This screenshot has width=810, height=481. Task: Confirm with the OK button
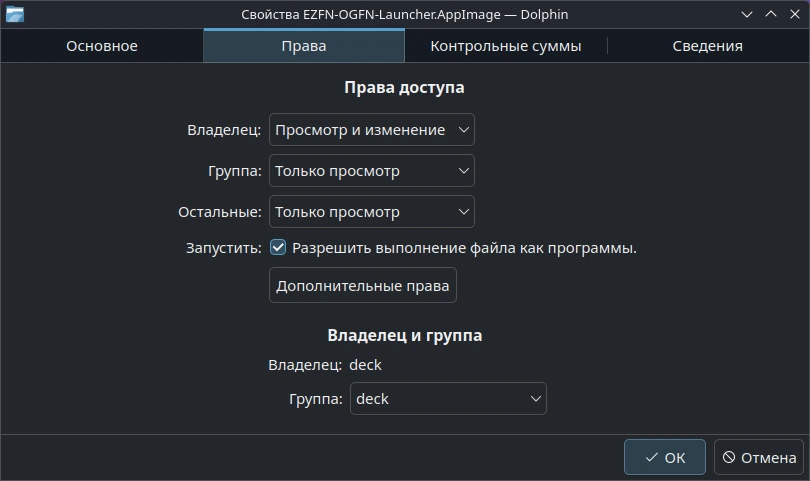(665, 457)
